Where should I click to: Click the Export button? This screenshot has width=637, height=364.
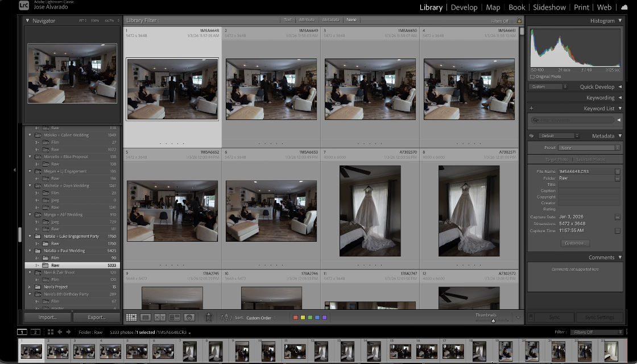(x=97, y=317)
